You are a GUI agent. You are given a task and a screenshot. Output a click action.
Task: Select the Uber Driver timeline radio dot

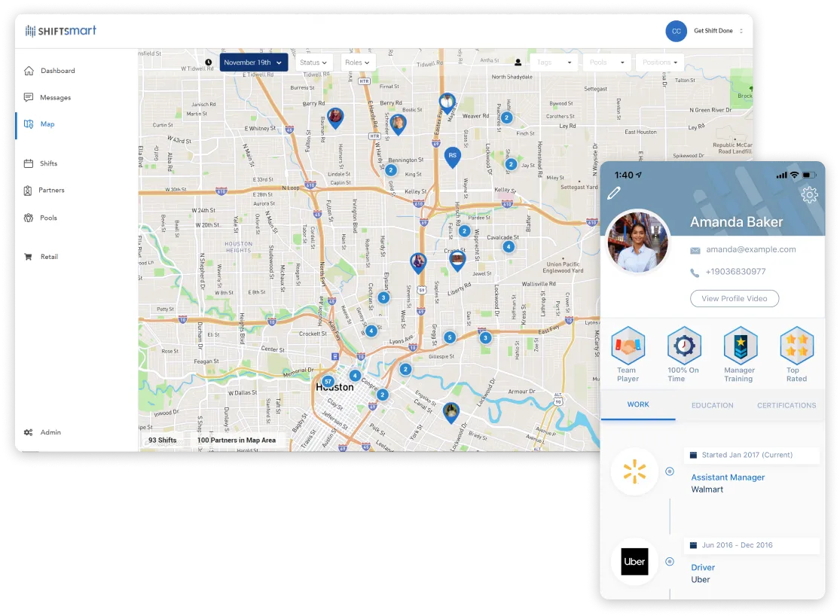pyautogui.click(x=670, y=561)
